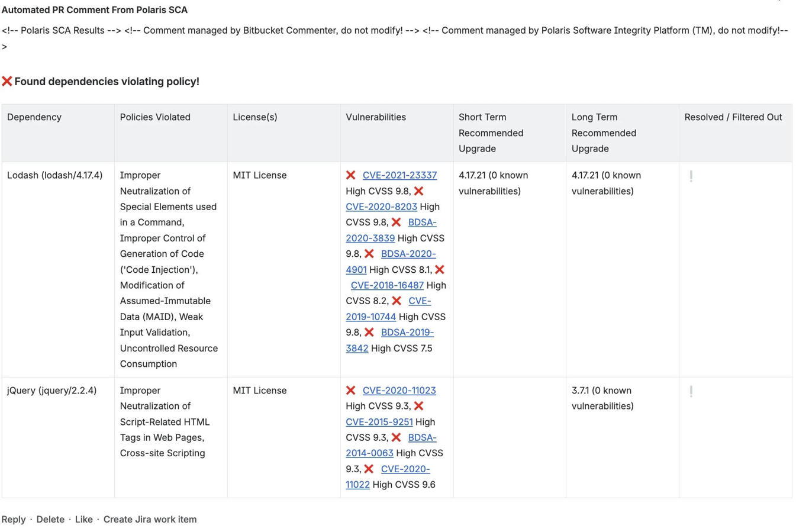The height and width of the screenshot is (532, 796).
Task: Delete the automated PR comment
Action: [50, 519]
